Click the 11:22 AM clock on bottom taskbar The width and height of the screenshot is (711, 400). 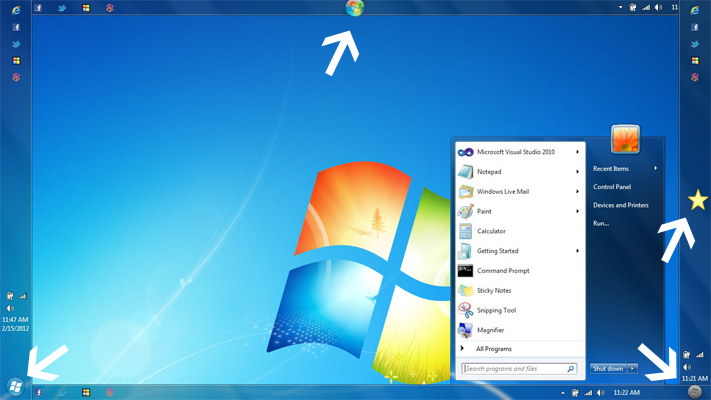[x=626, y=393]
